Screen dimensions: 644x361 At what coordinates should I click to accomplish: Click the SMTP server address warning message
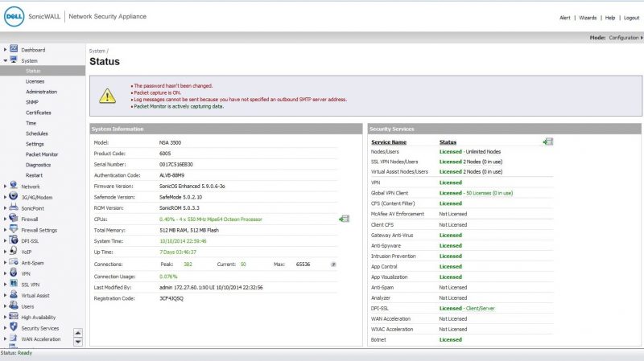click(x=240, y=100)
